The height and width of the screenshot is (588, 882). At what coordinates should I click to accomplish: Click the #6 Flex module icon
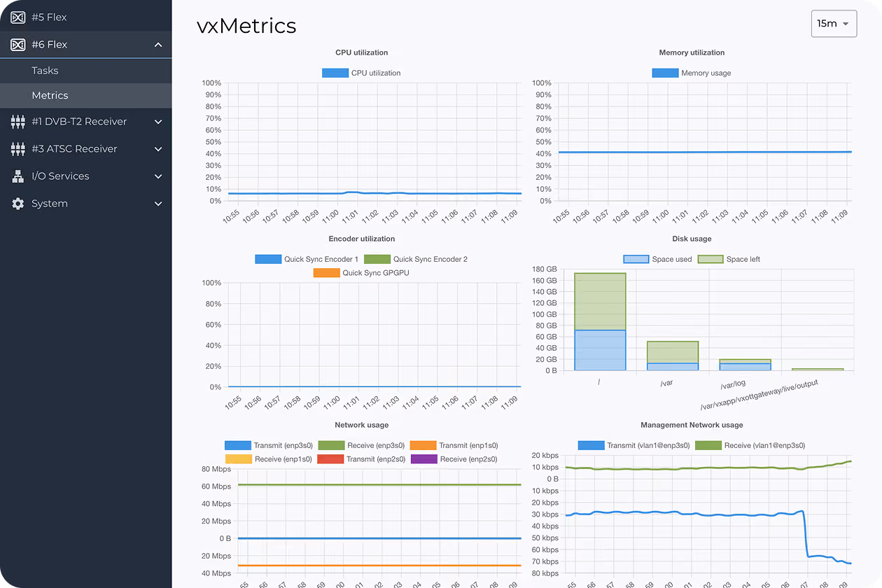pos(18,44)
